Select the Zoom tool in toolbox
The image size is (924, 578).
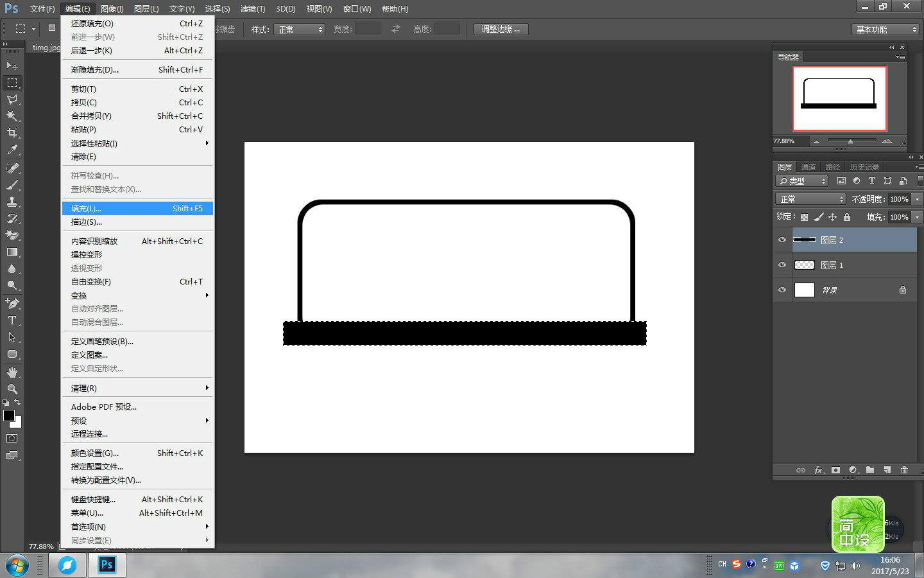(x=12, y=389)
